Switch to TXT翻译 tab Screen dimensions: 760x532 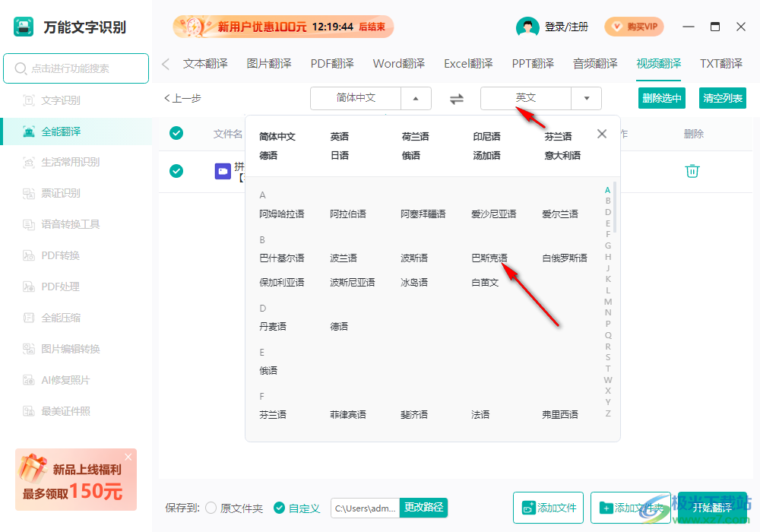point(720,64)
